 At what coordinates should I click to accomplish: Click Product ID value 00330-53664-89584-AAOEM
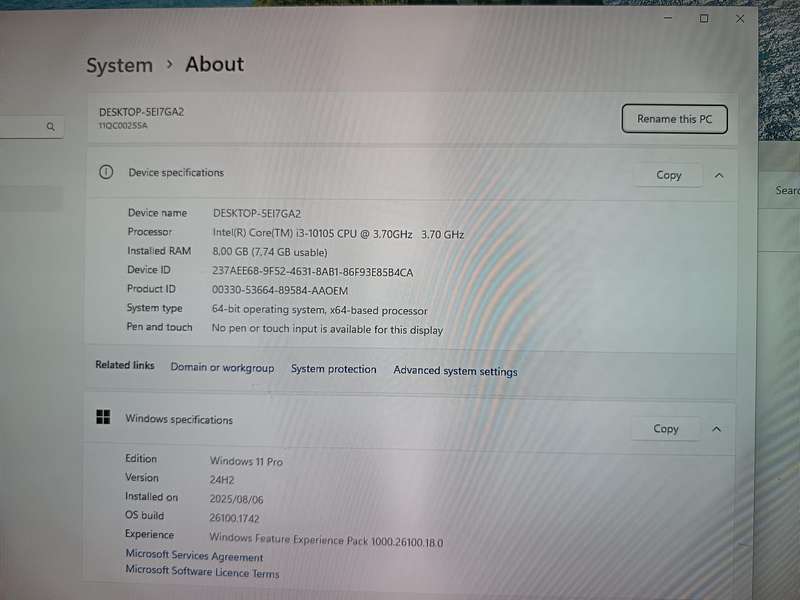click(280, 290)
